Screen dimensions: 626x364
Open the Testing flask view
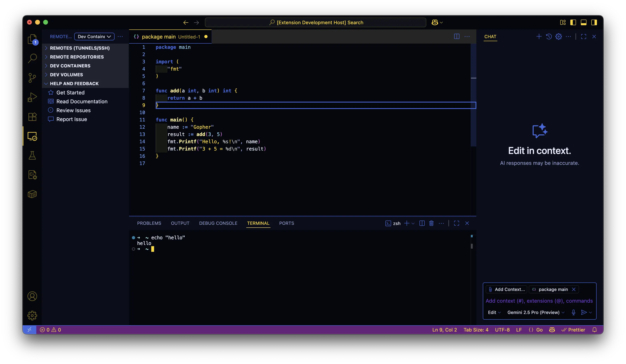click(32, 156)
